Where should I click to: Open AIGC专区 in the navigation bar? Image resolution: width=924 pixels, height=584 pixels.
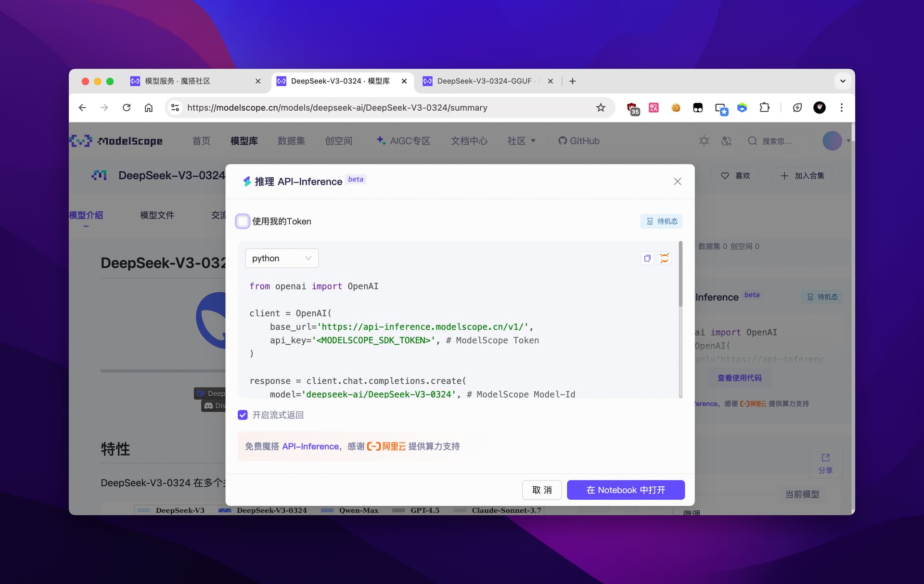[403, 141]
